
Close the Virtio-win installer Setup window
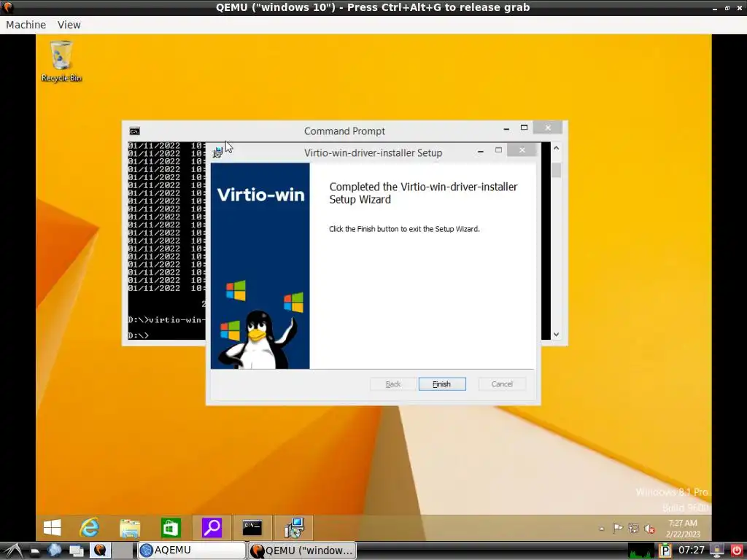click(522, 150)
